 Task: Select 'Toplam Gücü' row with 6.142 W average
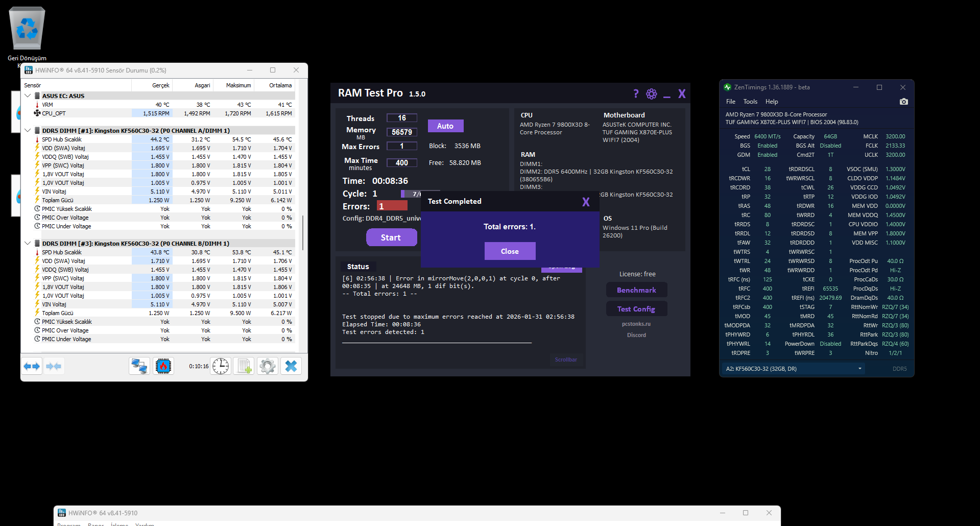[159, 200]
